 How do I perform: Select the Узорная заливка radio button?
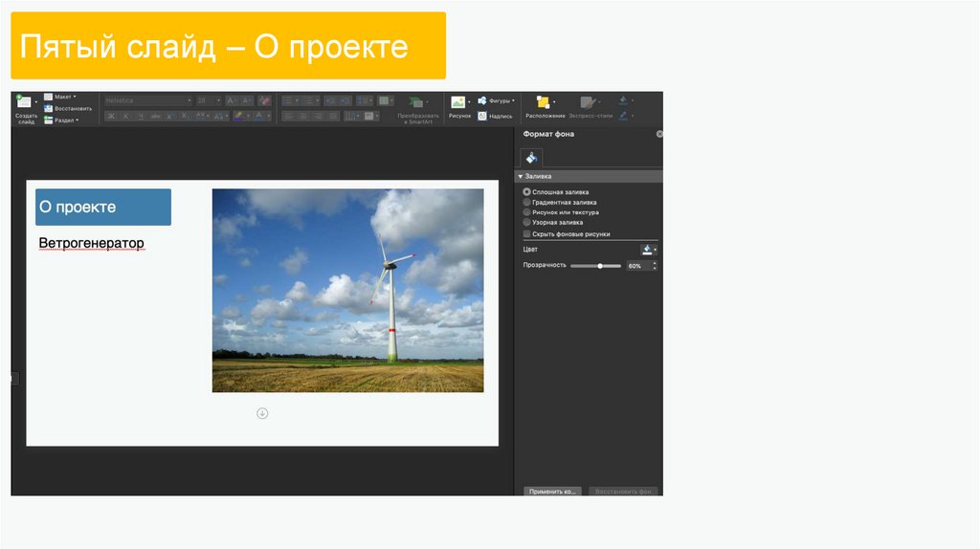pyautogui.click(x=526, y=222)
